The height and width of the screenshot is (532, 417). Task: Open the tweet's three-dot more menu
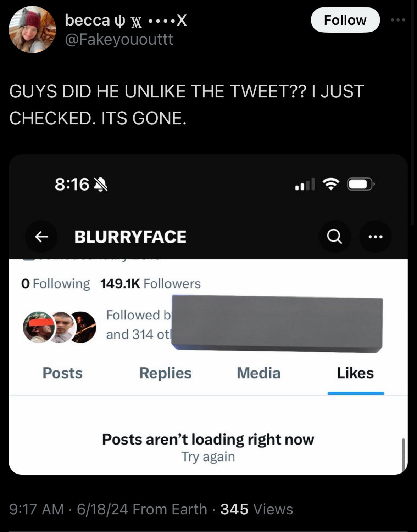pos(398,20)
